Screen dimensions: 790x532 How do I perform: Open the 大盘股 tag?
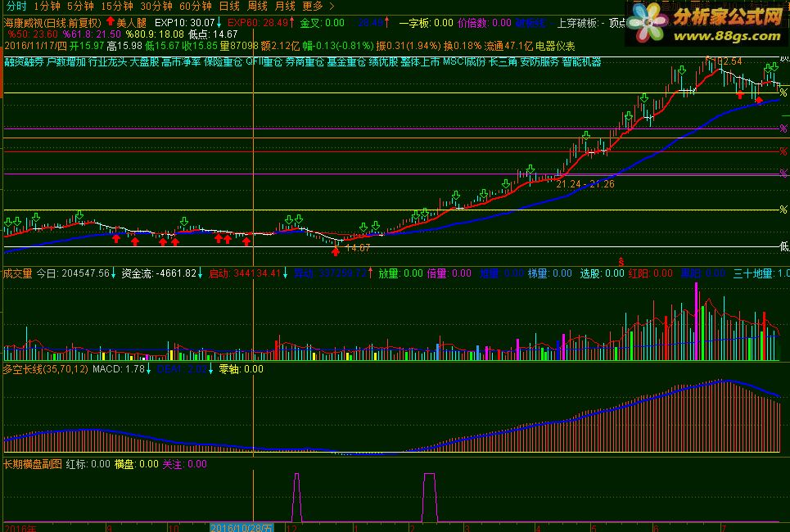point(145,61)
